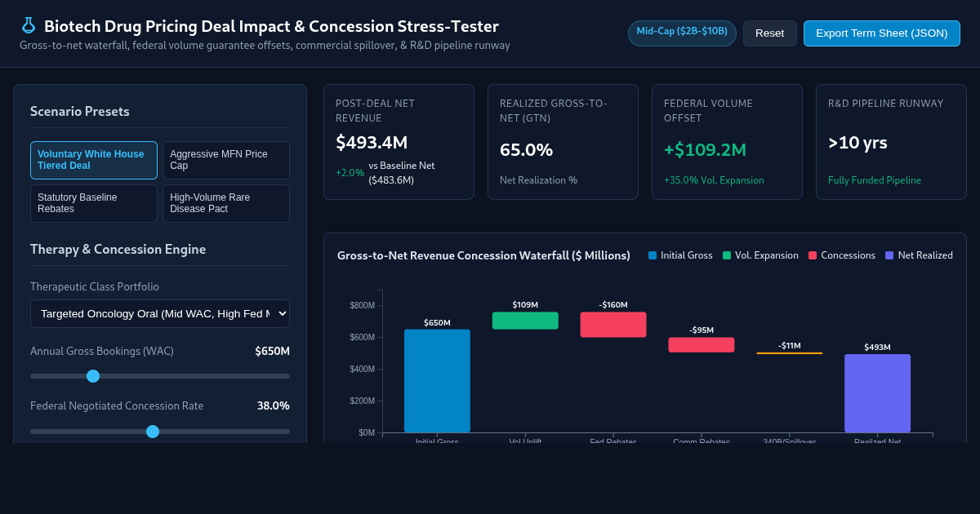Viewport: 980px width, 514px height.
Task: Click the $493.4M Post-Deal Net Revenue value
Action: (372, 143)
